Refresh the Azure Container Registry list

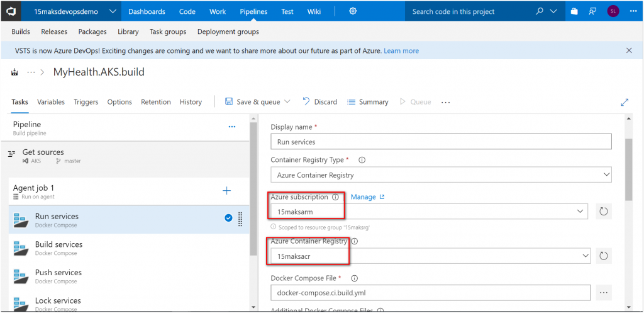603,256
